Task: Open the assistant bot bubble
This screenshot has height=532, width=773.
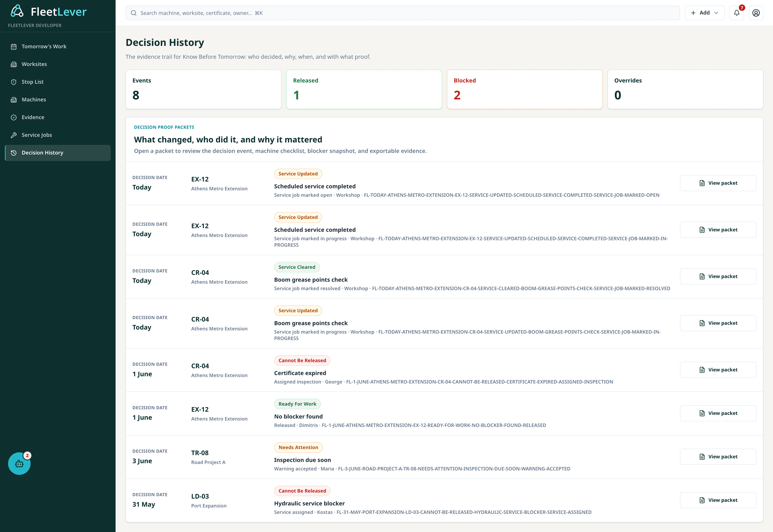Action: coord(19,463)
